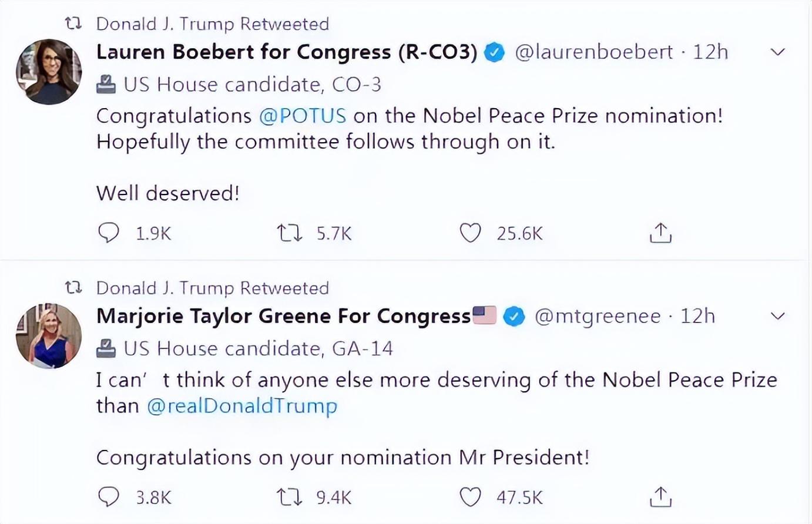Share Marjorie Taylor Greene's tweet
Image resolution: width=812 pixels, height=524 pixels.
(x=660, y=497)
